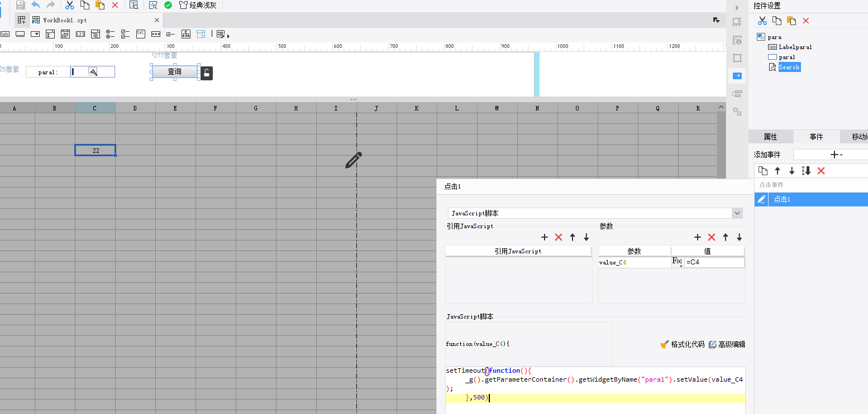The width and height of the screenshot is (868, 414).
Task: Select the Text area (txt) widget tool
Action: (x=141, y=33)
